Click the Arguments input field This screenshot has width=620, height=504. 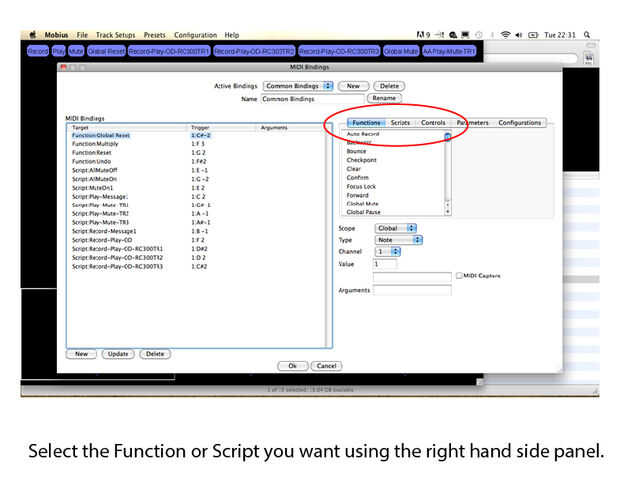[412, 291]
